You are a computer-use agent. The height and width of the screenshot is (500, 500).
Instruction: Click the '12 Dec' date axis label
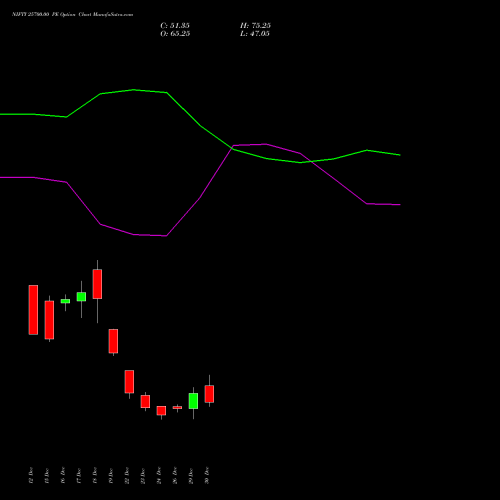[31, 475]
